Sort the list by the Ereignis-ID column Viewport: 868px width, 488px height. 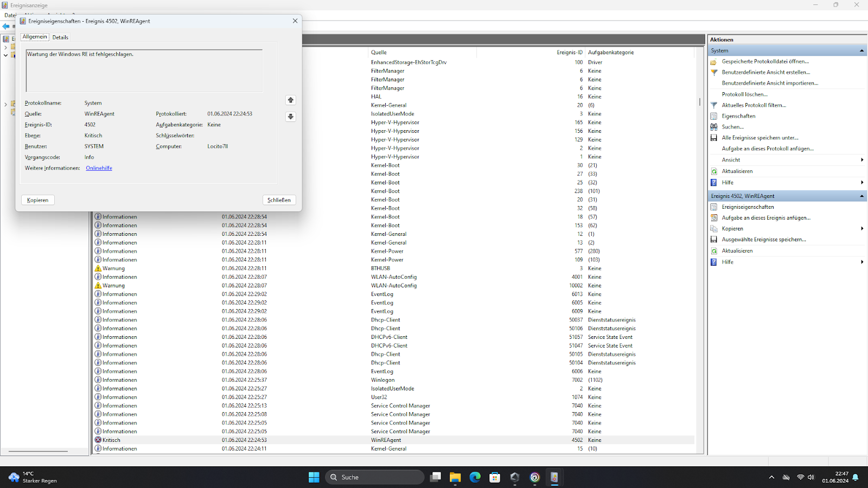pyautogui.click(x=531, y=53)
